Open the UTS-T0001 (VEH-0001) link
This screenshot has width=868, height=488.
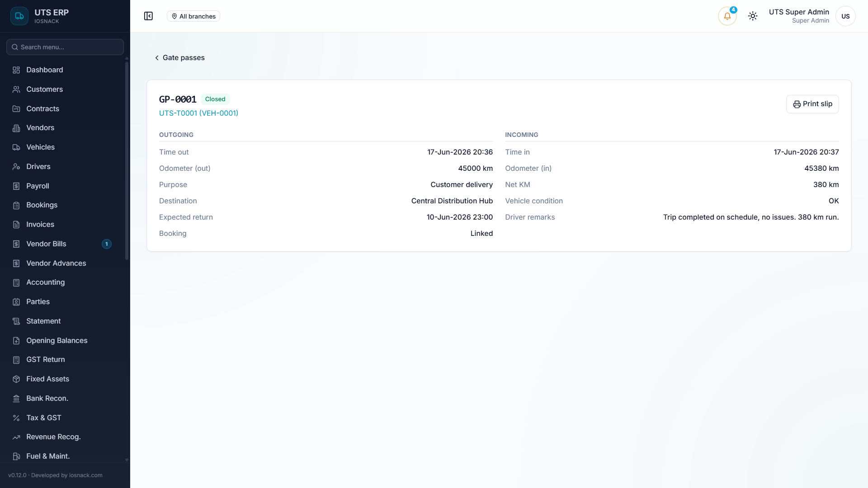pos(198,113)
